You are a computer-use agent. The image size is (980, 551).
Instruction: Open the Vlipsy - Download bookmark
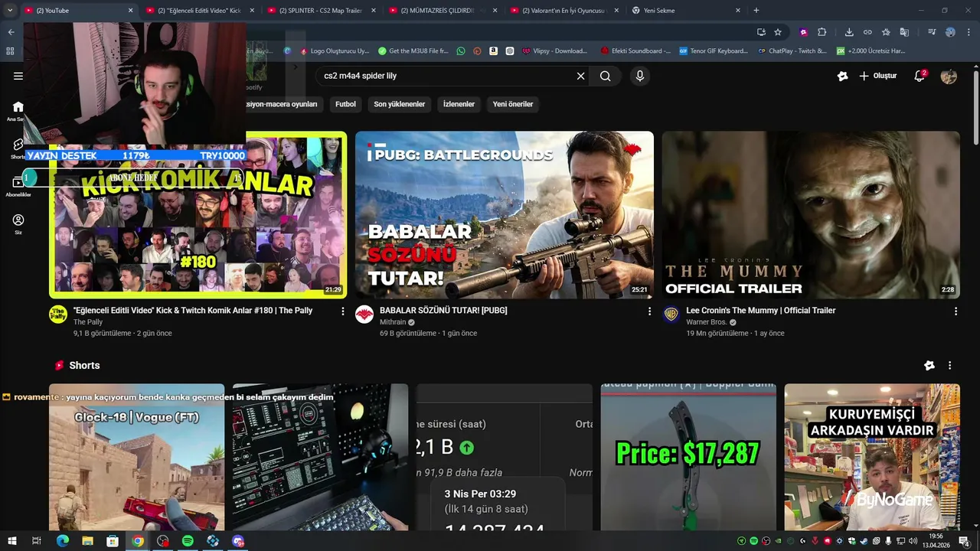[x=555, y=51]
